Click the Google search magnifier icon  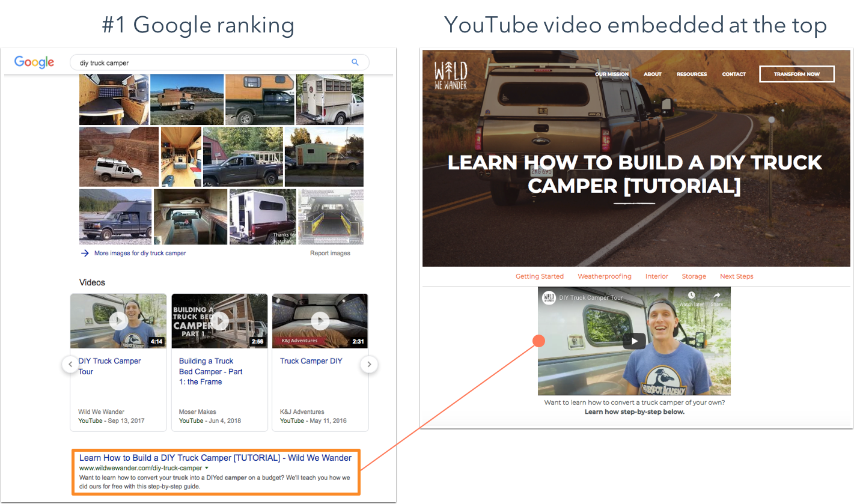tap(355, 62)
